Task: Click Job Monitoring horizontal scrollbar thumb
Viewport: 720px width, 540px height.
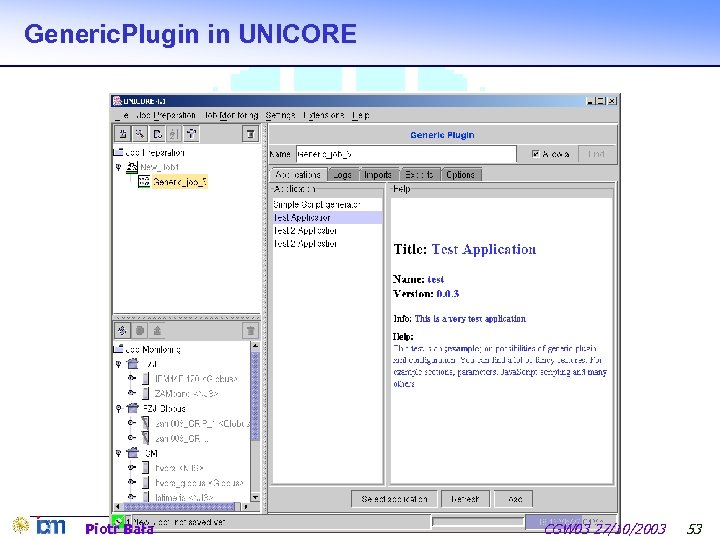Action: point(179,506)
